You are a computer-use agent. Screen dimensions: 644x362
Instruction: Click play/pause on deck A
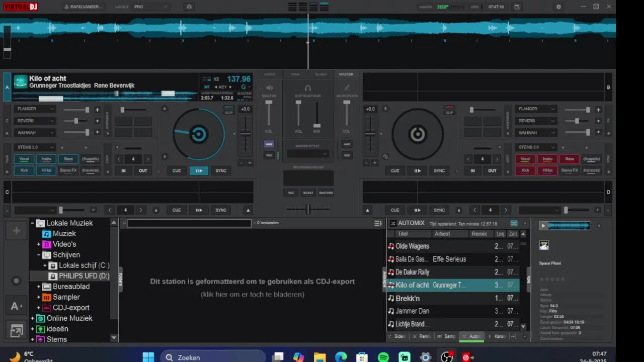(x=199, y=170)
